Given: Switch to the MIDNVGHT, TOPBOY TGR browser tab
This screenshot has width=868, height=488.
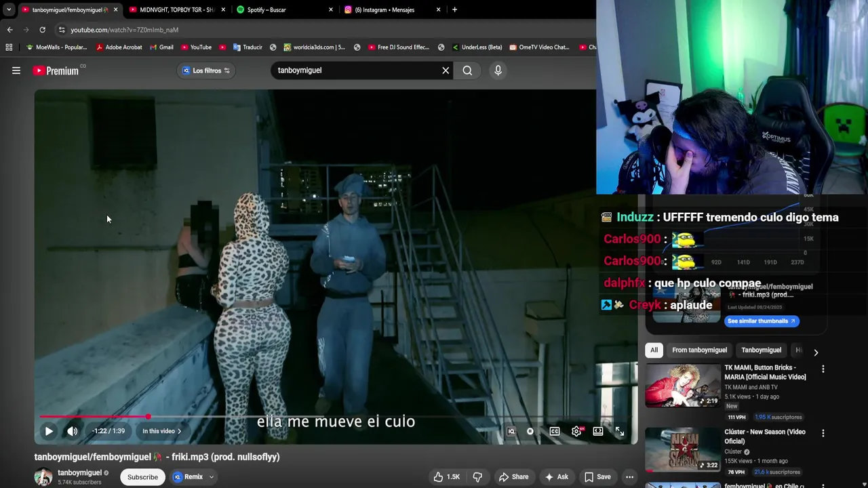Looking at the screenshot, I should click(177, 9).
